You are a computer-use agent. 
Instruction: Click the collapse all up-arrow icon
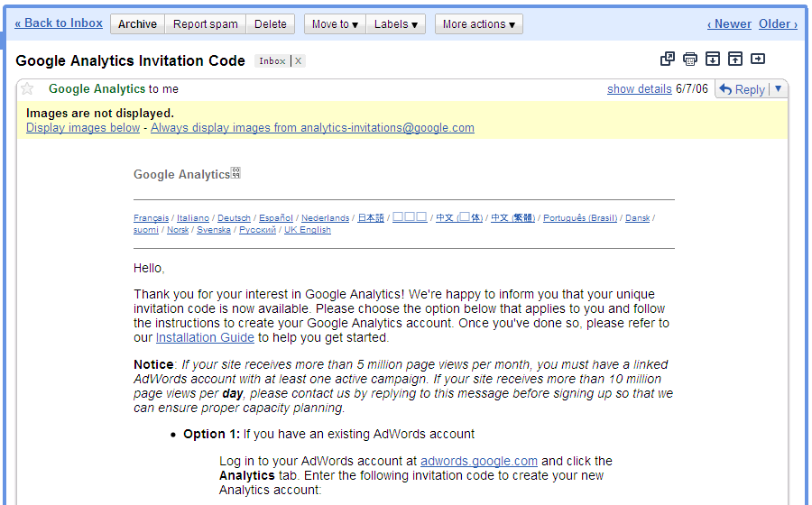click(734, 59)
